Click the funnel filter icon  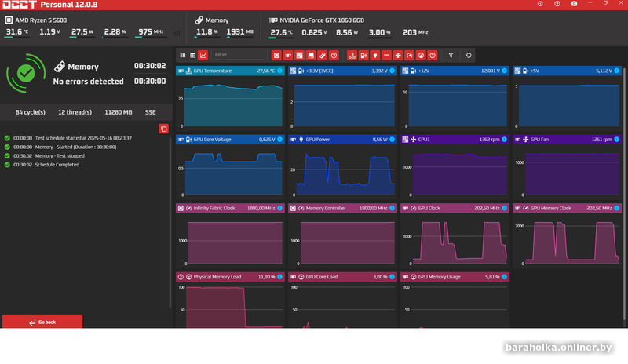click(451, 55)
